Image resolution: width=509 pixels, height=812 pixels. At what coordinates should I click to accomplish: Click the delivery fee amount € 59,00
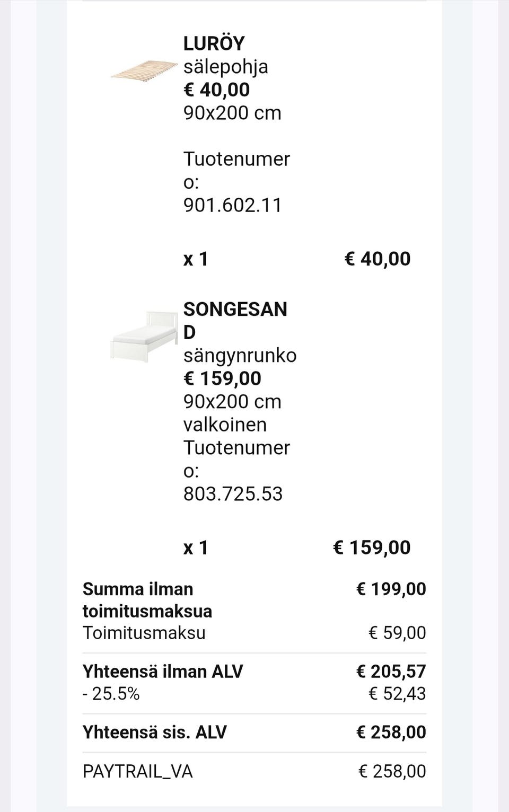pos(397,633)
